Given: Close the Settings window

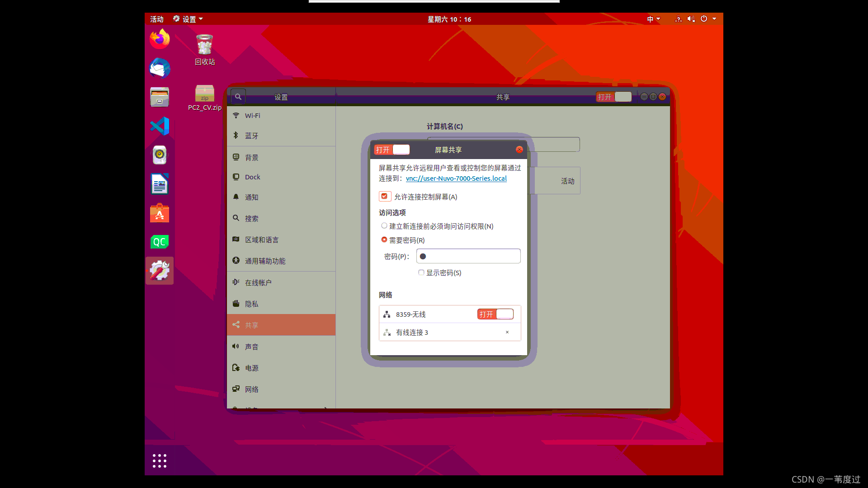Looking at the screenshot, I should 662,97.
